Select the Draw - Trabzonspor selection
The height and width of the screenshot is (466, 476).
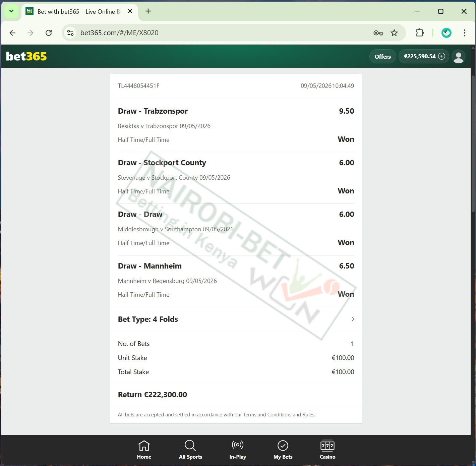[x=153, y=111]
